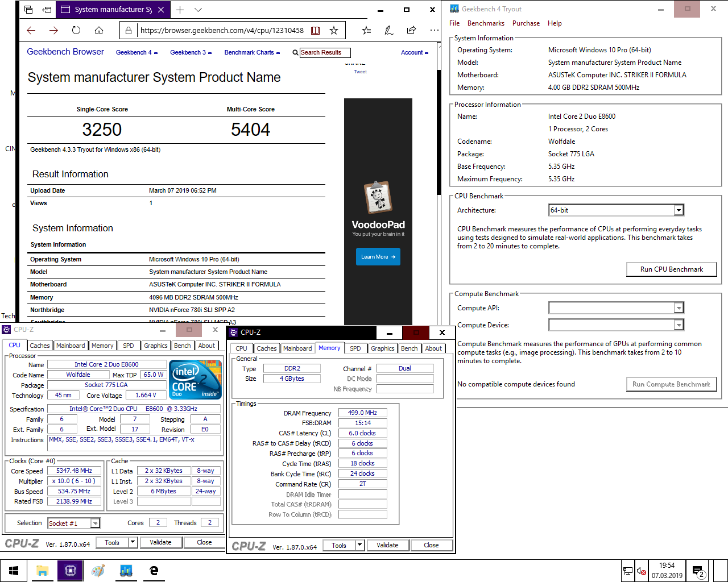This screenshot has height=582, width=728.
Task: Open the Benchmarks menu in Geekbench 4
Action: tap(486, 23)
